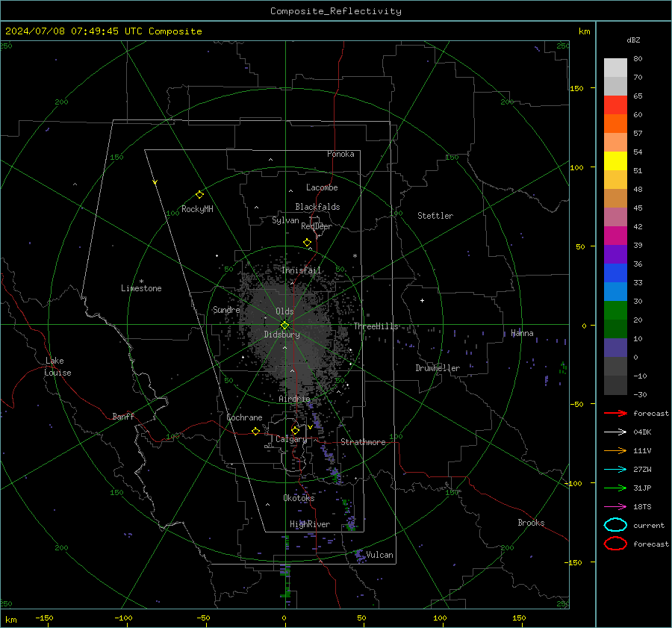Viewport: 672px width, 628px height.
Task: Click the dBZ legend heading
Action: [x=633, y=40]
